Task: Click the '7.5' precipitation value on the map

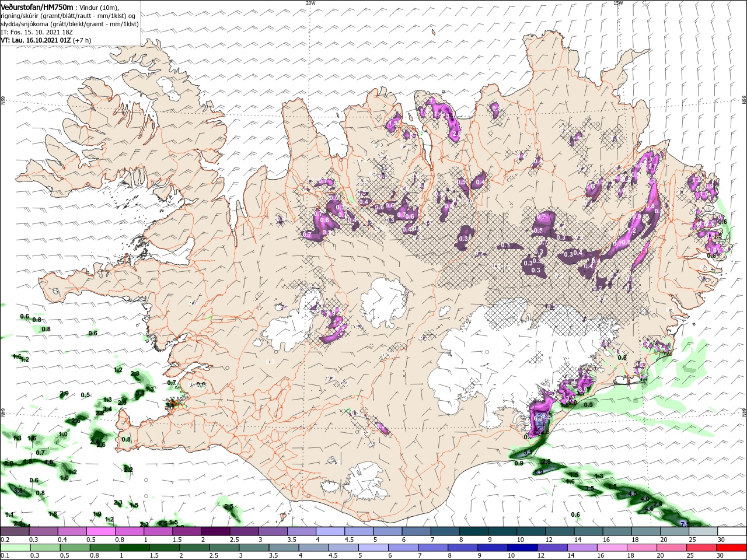Action: (685, 524)
